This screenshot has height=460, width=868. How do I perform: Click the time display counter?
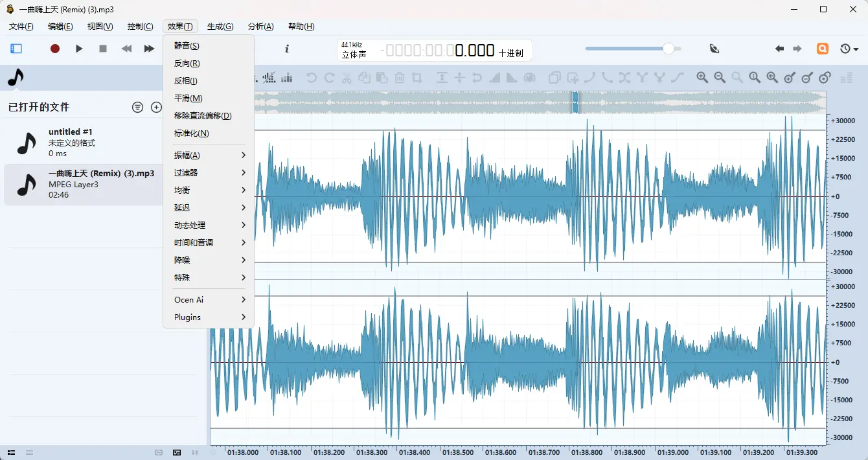click(x=437, y=51)
